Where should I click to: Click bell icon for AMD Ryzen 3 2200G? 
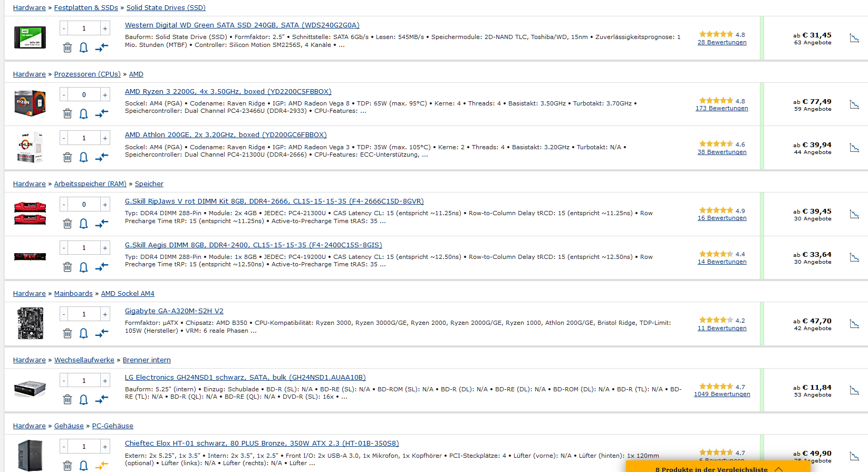point(83,114)
